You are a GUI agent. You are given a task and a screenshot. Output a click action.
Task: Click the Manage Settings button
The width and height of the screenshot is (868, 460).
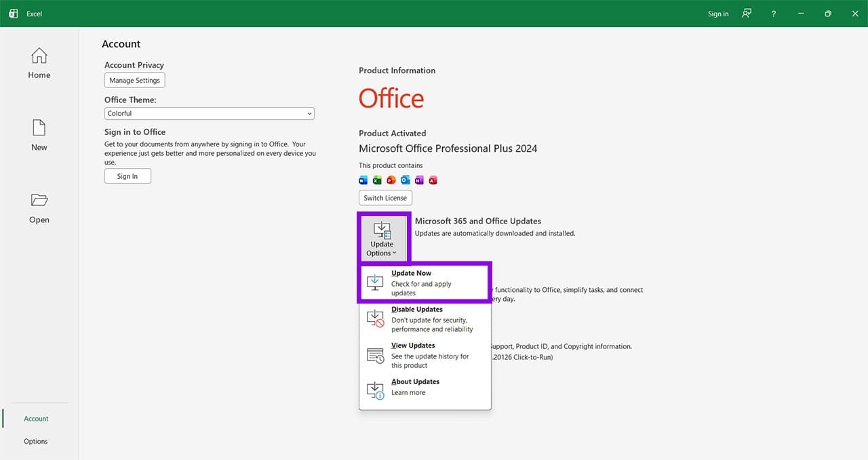135,80
